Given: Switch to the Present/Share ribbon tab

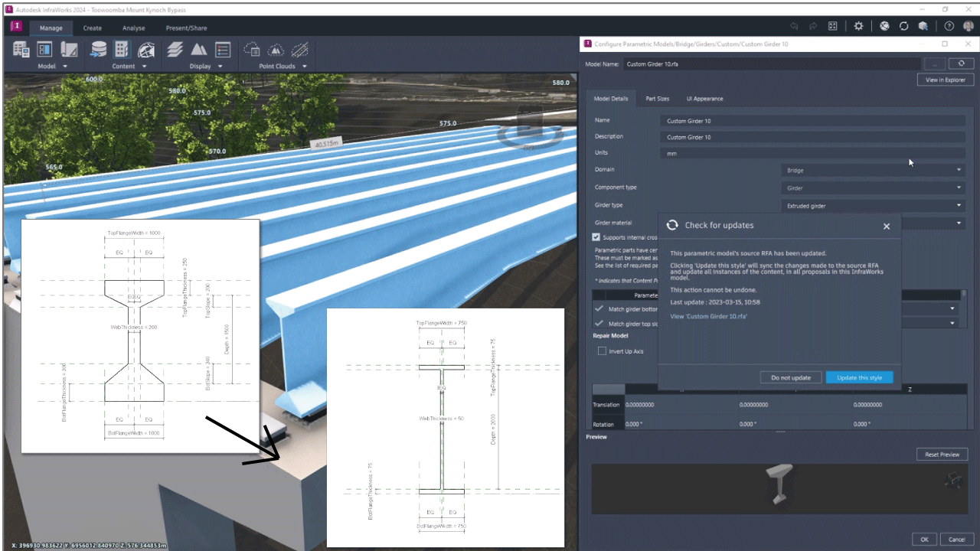Looking at the screenshot, I should coord(186,28).
